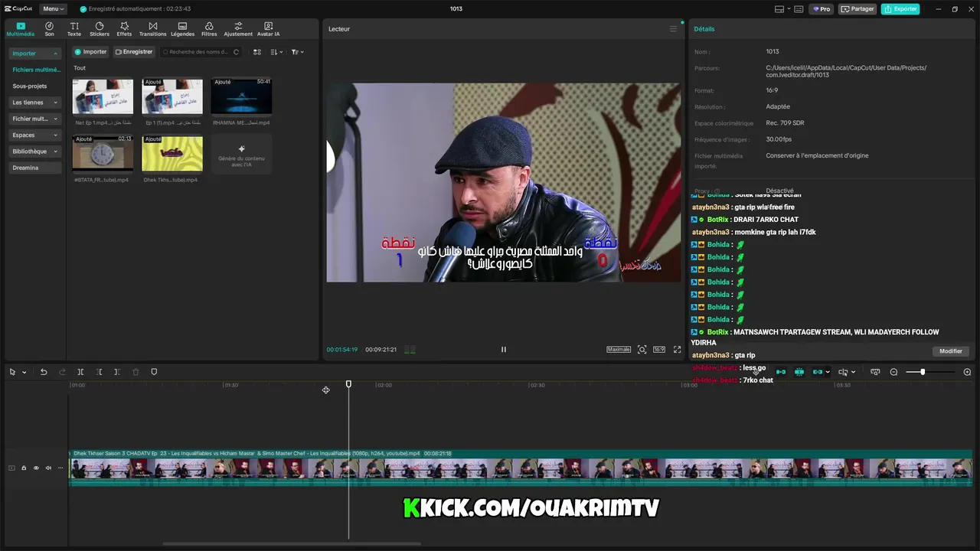
Task: Open the Transitions tab
Action: pos(152,29)
